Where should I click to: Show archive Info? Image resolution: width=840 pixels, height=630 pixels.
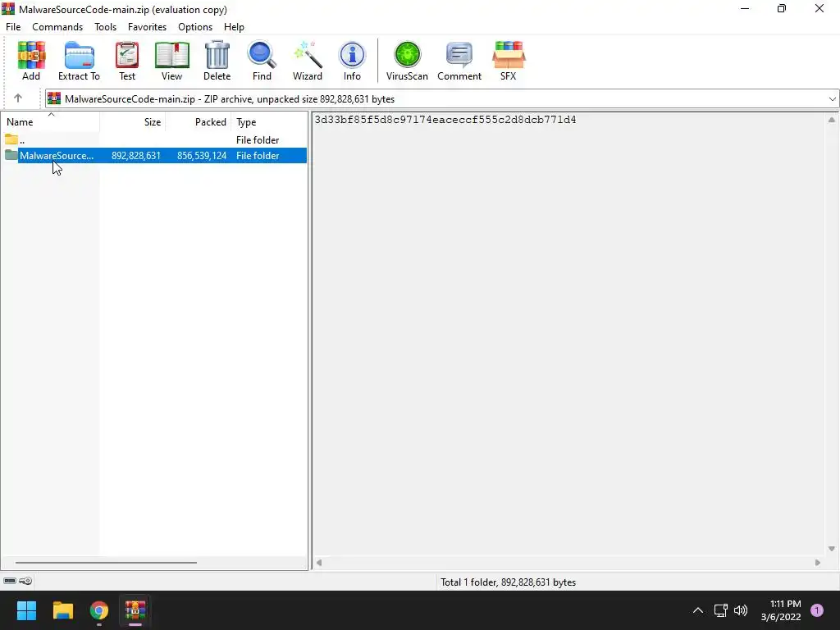[352, 61]
